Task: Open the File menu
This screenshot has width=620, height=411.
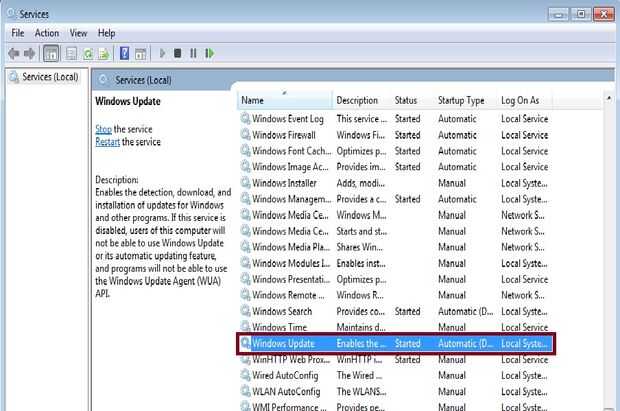Action: 18,33
